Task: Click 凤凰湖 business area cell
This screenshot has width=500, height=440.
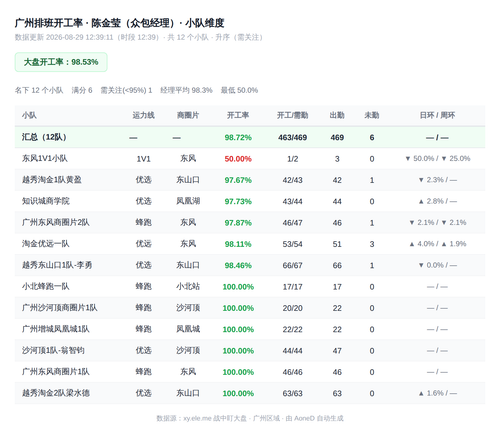Action: [x=188, y=201]
